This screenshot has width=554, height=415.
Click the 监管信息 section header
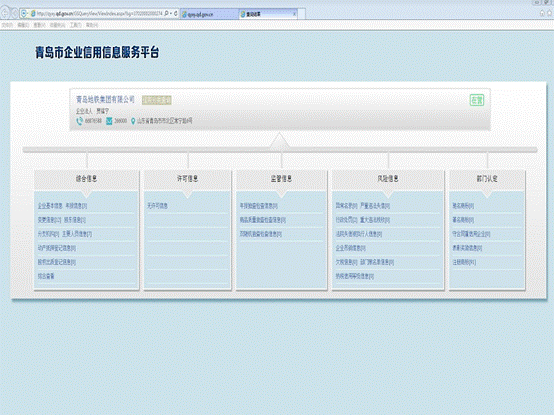(281, 179)
